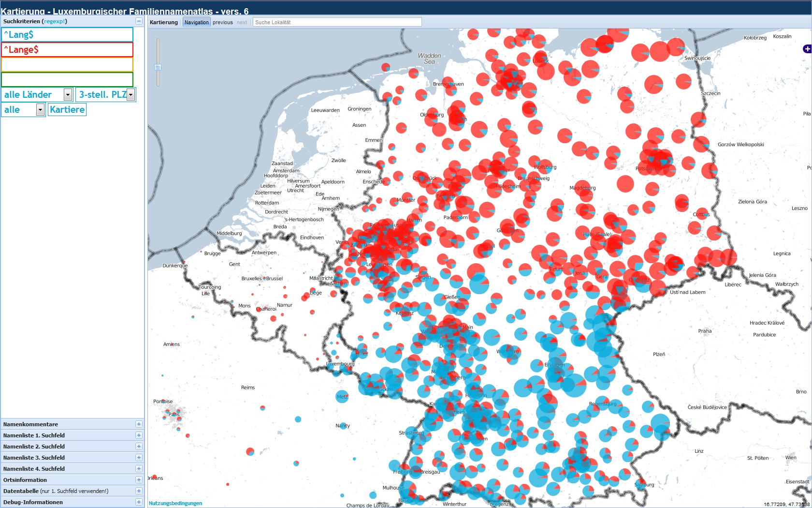Open layer switcher plus button on map
Viewport: 812px width, 508px height.
point(807,49)
